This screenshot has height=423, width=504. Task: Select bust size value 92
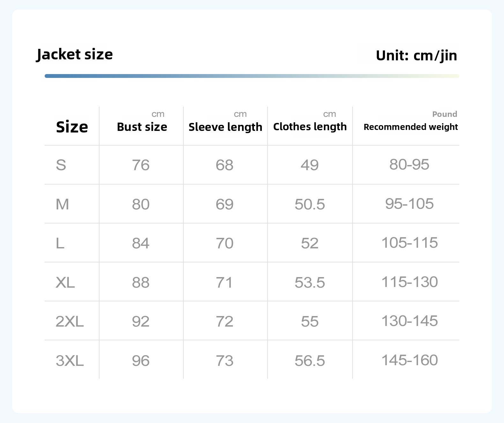click(141, 321)
